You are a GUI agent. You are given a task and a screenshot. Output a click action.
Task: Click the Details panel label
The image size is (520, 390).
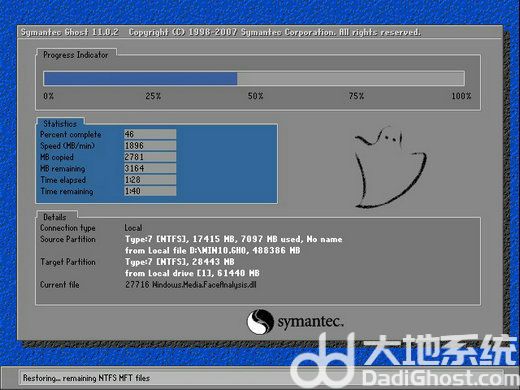click(55, 217)
